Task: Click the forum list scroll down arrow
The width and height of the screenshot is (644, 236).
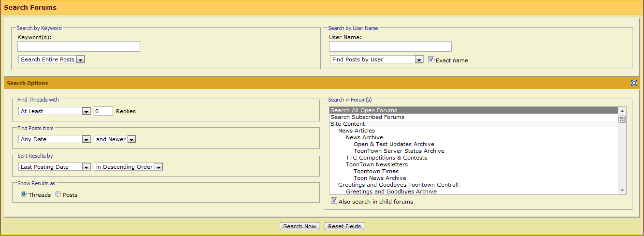Action: [x=622, y=191]
